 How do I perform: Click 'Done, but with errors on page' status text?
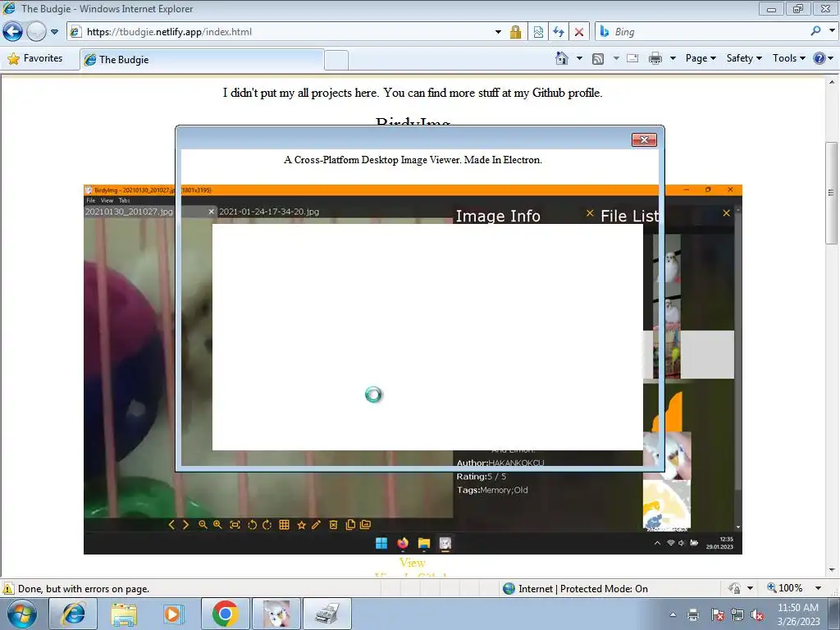[84, 589]
